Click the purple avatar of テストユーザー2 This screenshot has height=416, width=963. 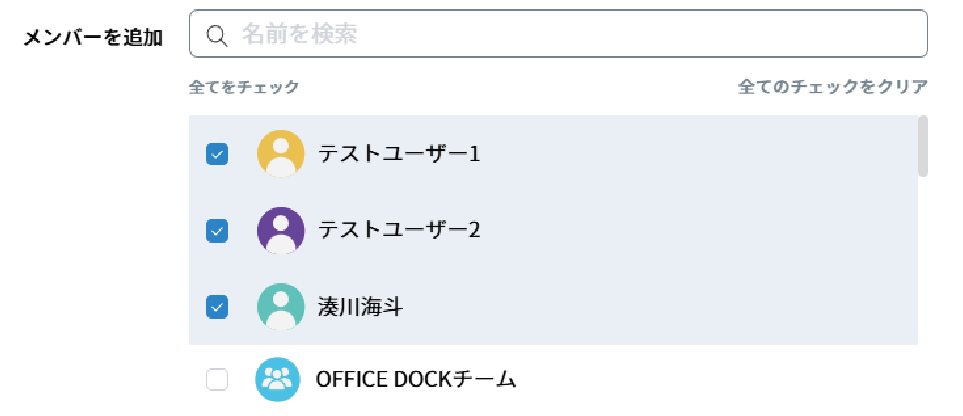281,230
